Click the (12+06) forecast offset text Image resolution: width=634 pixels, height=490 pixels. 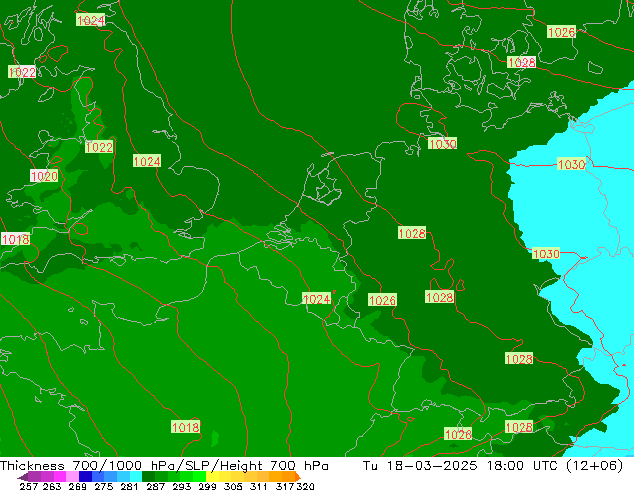coord(595,466)
